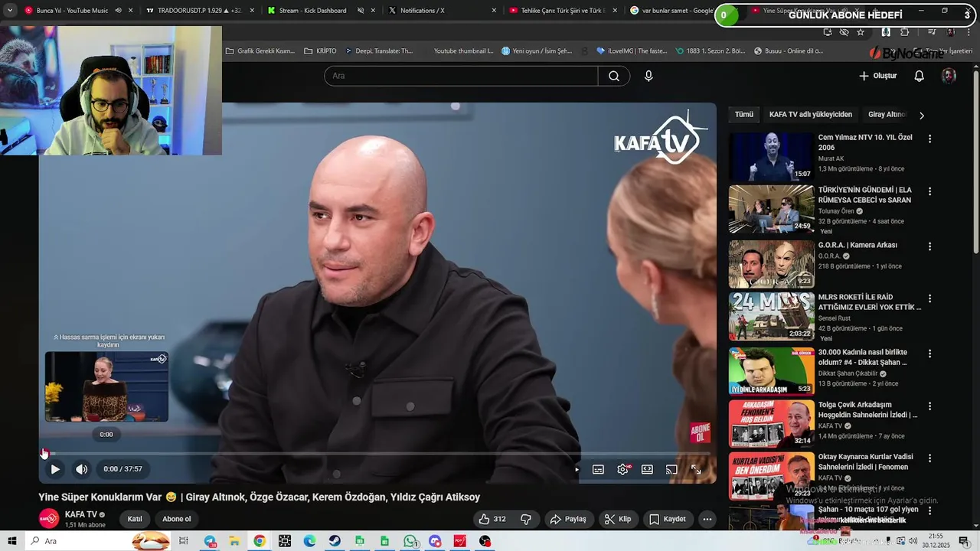Open options for Tolga Çevik video
The image size is (980, 551).
pos(929,406)
